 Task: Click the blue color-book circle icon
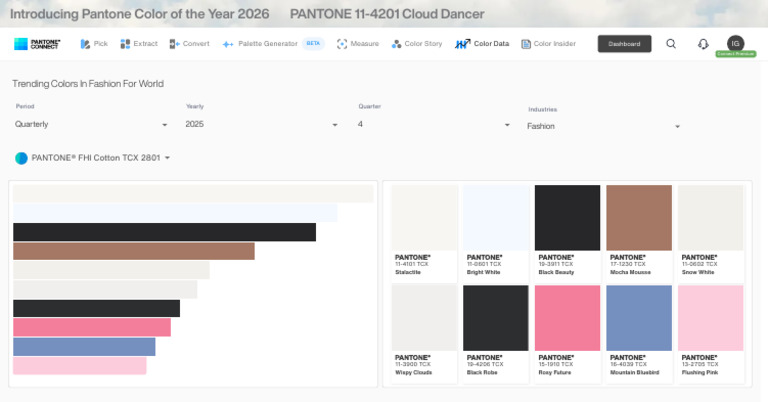[21, 158]
